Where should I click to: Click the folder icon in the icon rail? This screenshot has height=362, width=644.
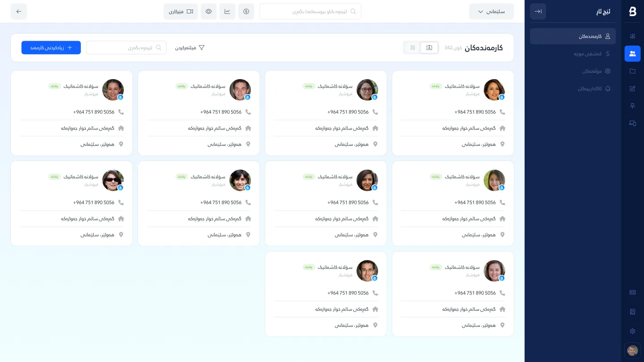pyautogui.click(x=632, y=71)
